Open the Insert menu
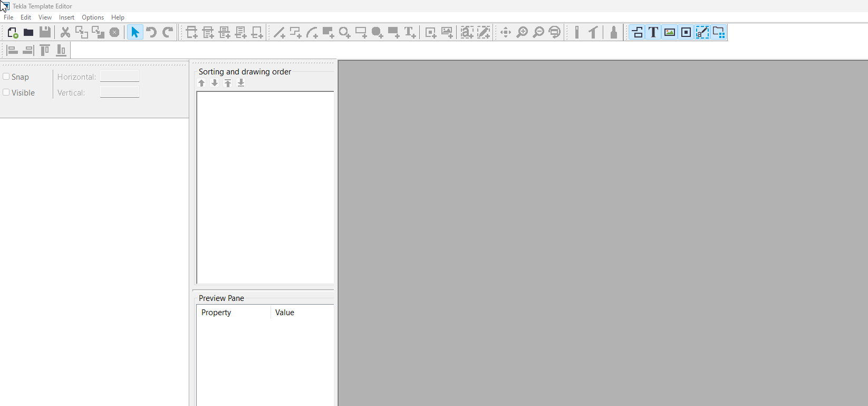The height and width of the screenshot is (406, 868). pos(66,17)
